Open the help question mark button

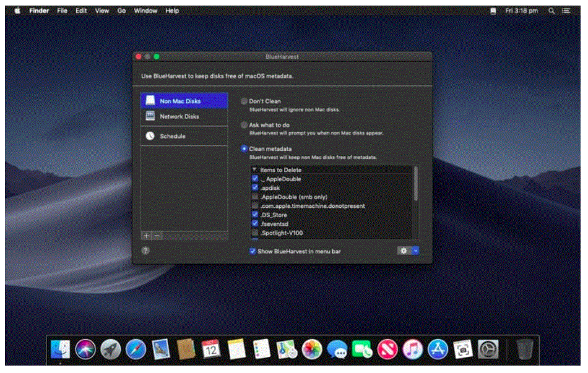pos(145,251)
